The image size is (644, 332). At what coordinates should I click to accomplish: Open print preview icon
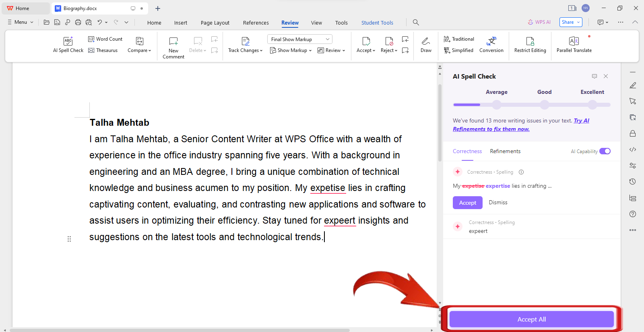tap(89, 23)
